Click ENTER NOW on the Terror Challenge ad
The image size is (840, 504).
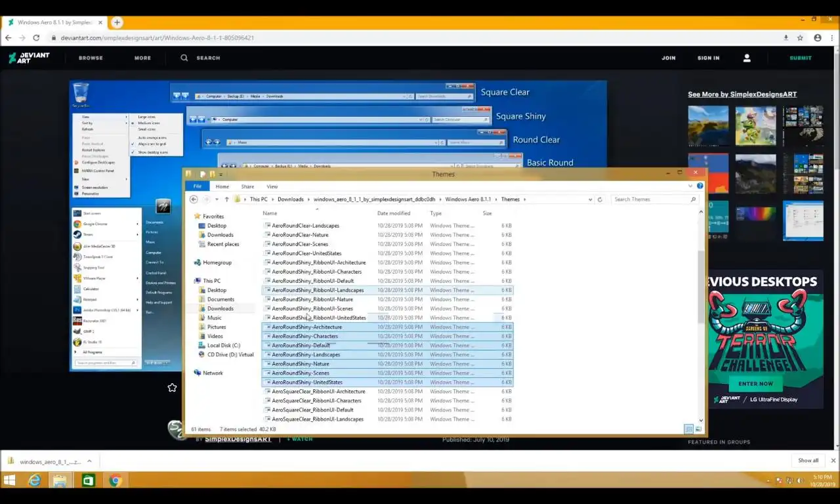tap(755, 384)
